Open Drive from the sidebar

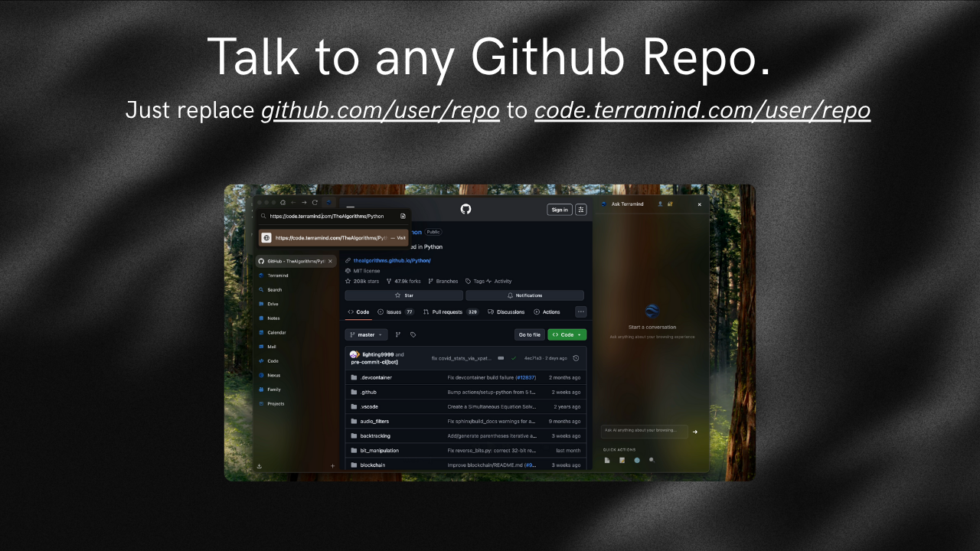click(272, 304)
